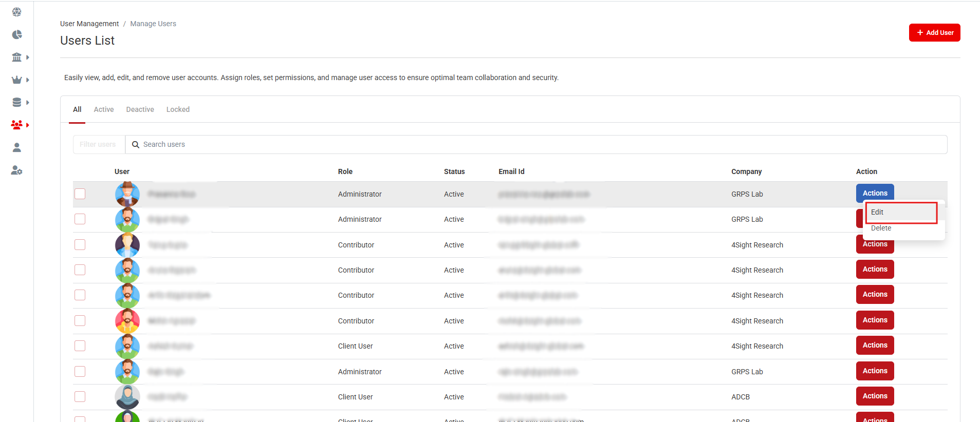Viewport: 980px width, 422px height.
Task: Open the user settings gear icon
Action: (17, 170)
